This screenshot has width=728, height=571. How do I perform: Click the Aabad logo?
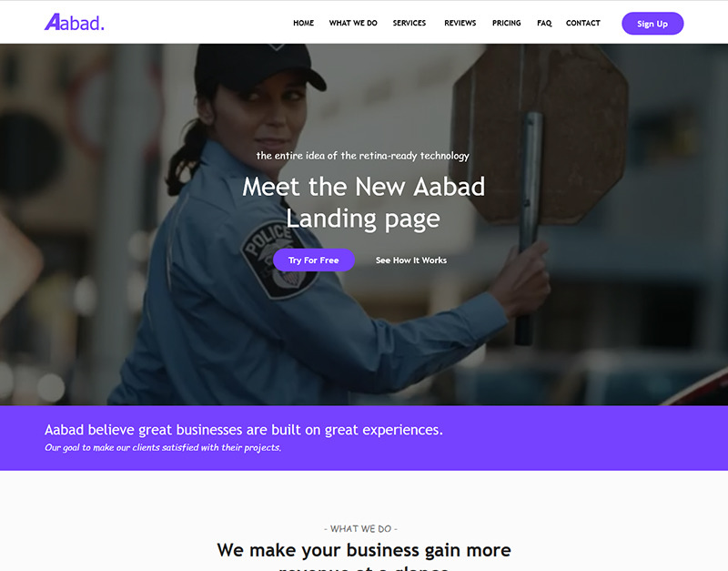[75, 22]
